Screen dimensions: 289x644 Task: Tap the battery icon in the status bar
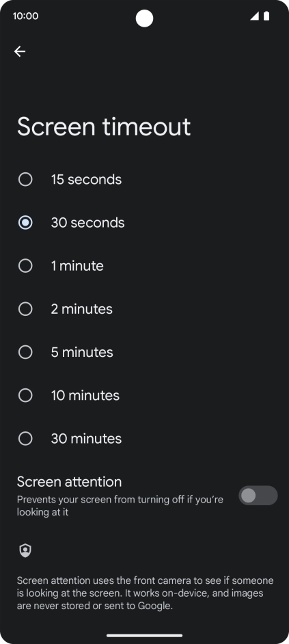266,16
